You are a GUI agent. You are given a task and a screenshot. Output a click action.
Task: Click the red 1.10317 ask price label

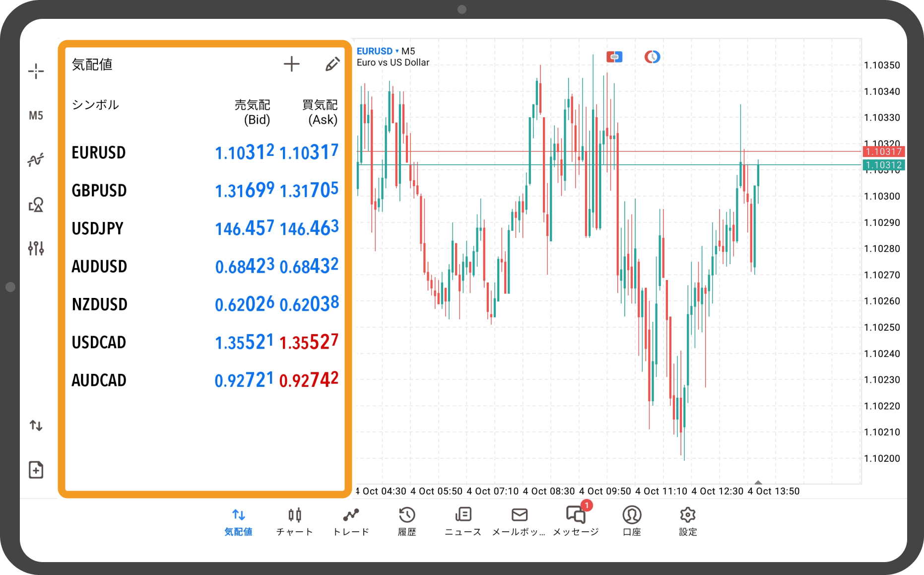click(884, 151)
